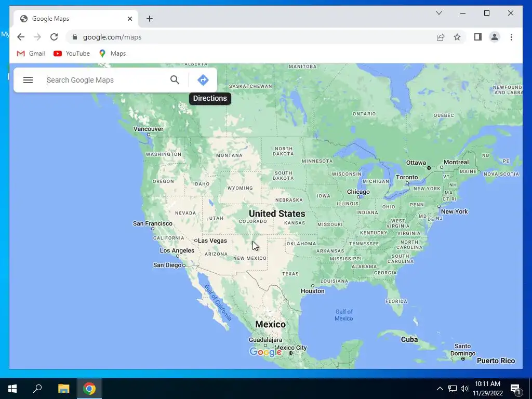Open a new tab with the plus button
The image size is (532, 399).
150,19
